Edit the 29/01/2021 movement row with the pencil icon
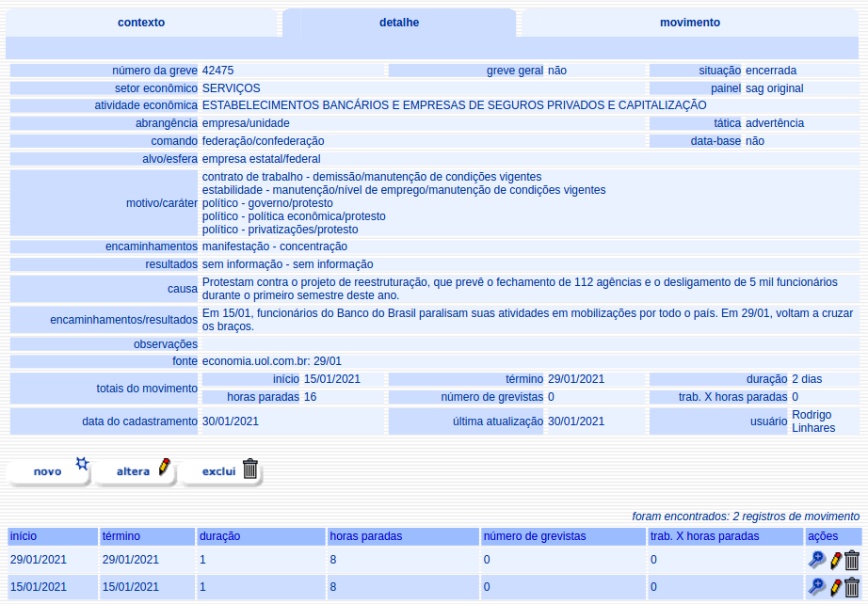The height and width of the screenshot is (604, 868). tap(836, 561)
